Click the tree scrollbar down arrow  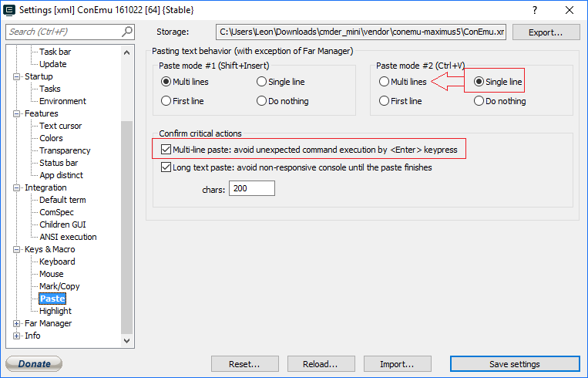pyautogui.click(x=126, y=341)
